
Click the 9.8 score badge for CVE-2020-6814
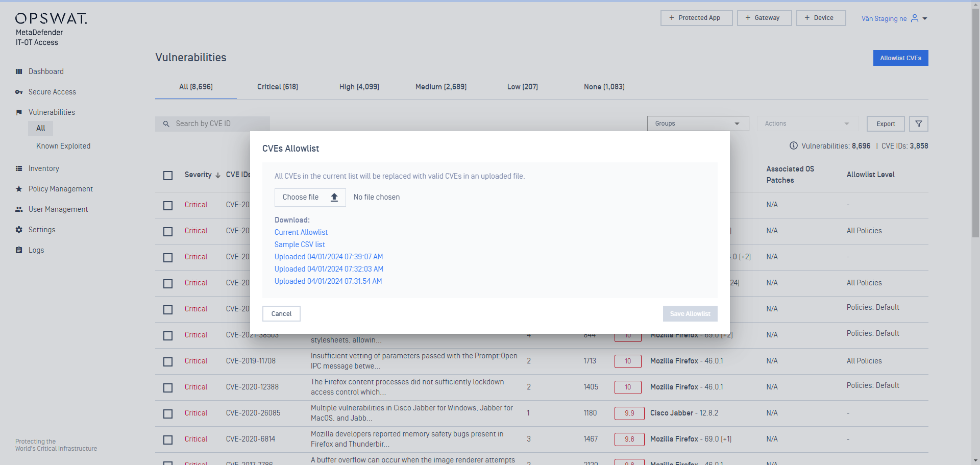click(629, 439)
